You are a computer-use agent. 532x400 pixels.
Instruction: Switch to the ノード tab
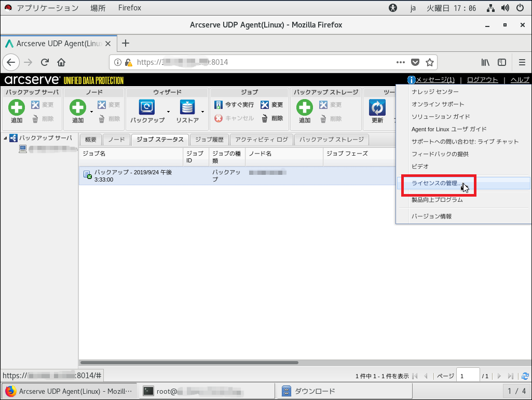tap(117, 140)
